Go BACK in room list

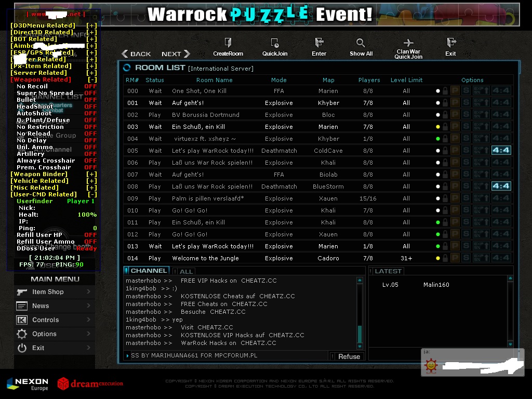click(136, 54)
